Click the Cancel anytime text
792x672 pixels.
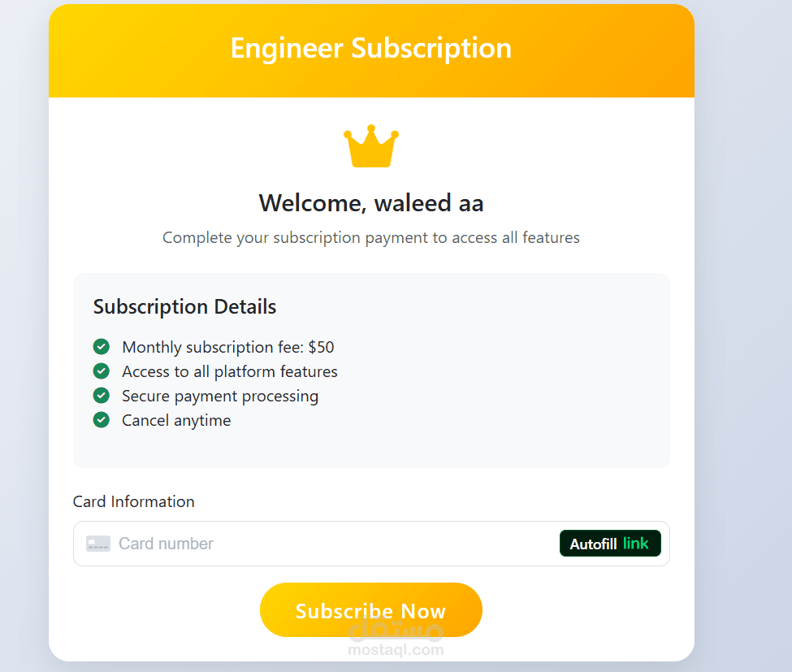point(176,420)
